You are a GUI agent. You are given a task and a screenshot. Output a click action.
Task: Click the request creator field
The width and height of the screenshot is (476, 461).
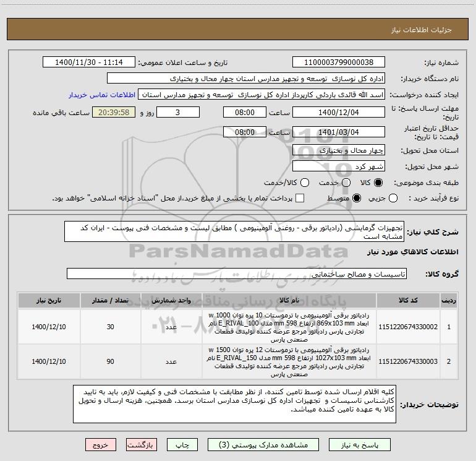click(x=261, y=94)
